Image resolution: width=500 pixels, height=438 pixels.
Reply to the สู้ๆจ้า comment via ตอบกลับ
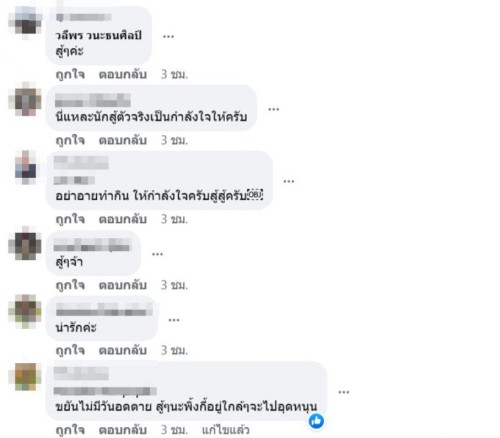(x=123, y=285)
